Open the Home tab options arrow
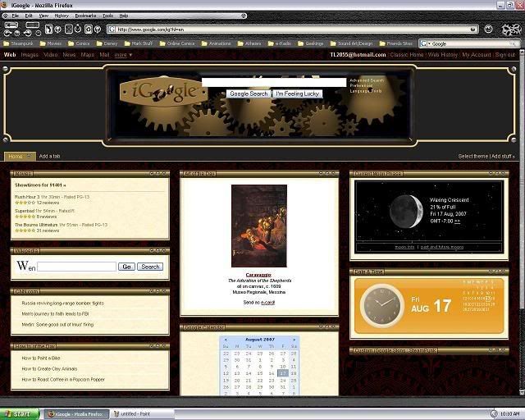525x420 pixels. (x=30, y=156)
